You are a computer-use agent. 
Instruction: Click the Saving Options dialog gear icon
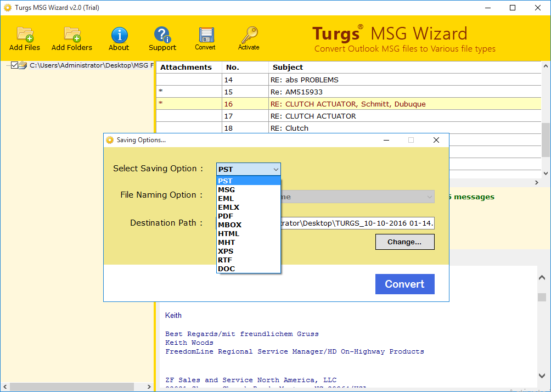pyautogui.click(x=110, y=140)
